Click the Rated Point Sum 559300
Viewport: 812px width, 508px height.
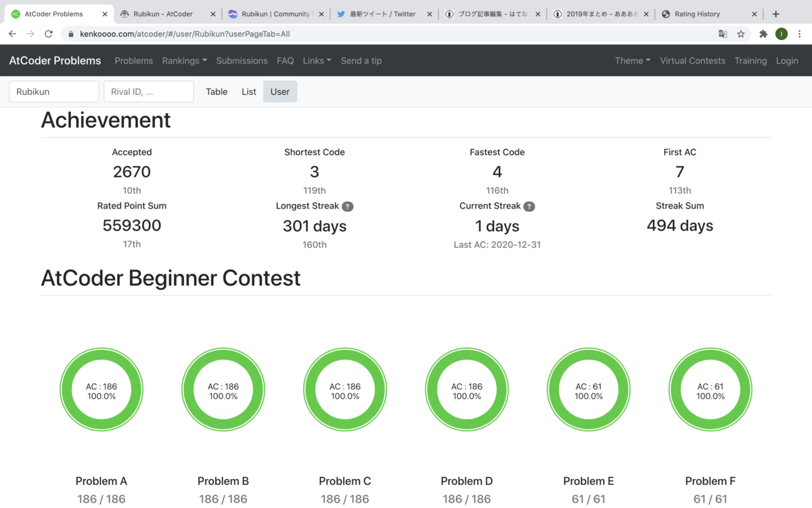132,226
